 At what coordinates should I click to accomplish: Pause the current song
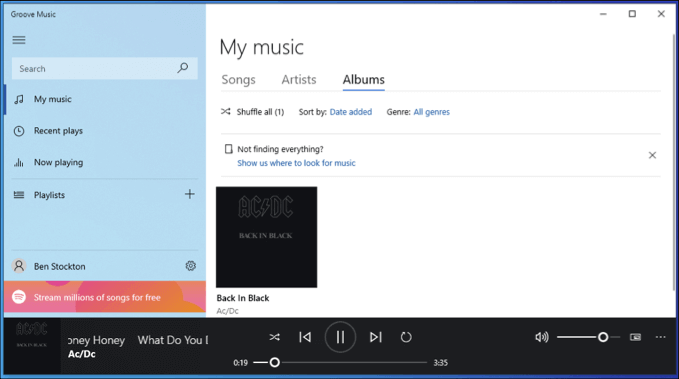tap(340, 337)
